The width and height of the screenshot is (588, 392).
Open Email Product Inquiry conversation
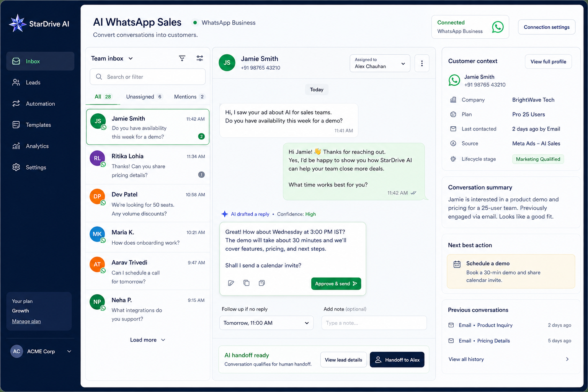click(x=510, y=325)
